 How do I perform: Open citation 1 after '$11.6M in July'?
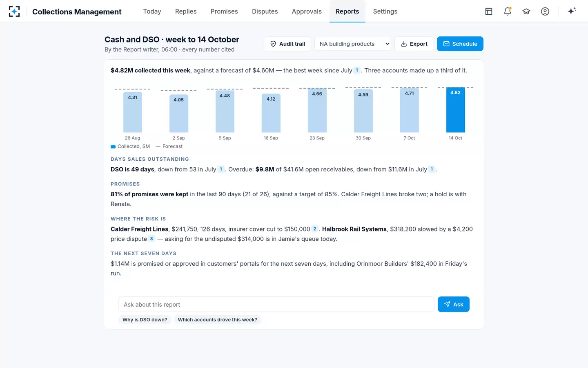432,169
